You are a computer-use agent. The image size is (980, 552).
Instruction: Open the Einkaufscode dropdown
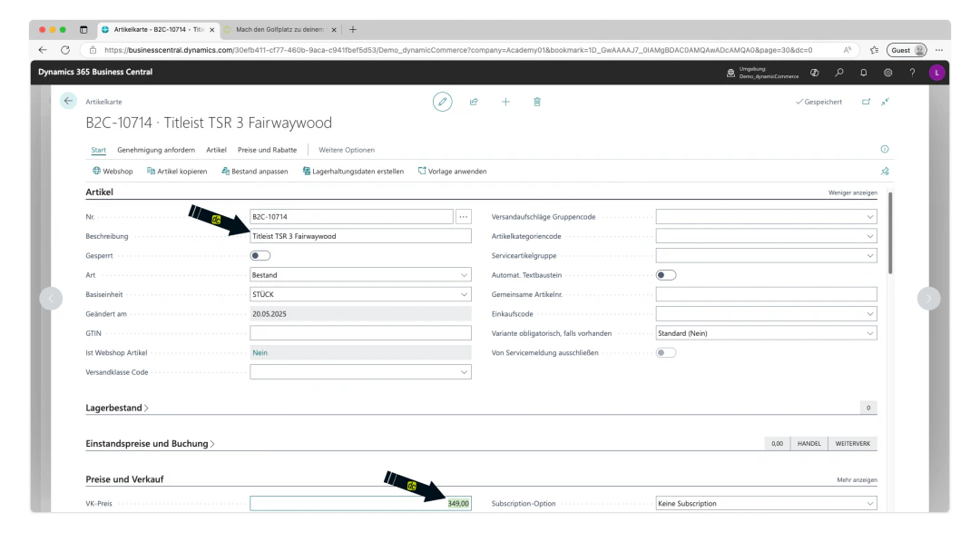point(869,314)
